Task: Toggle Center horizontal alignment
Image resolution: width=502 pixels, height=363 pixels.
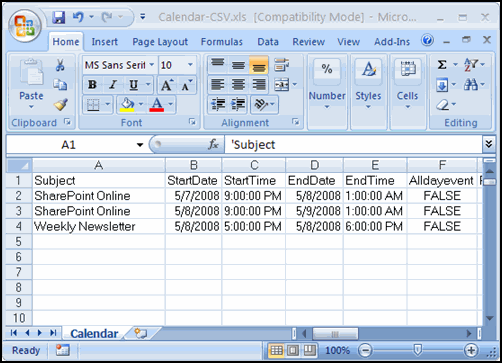Action: coord(238,85)
